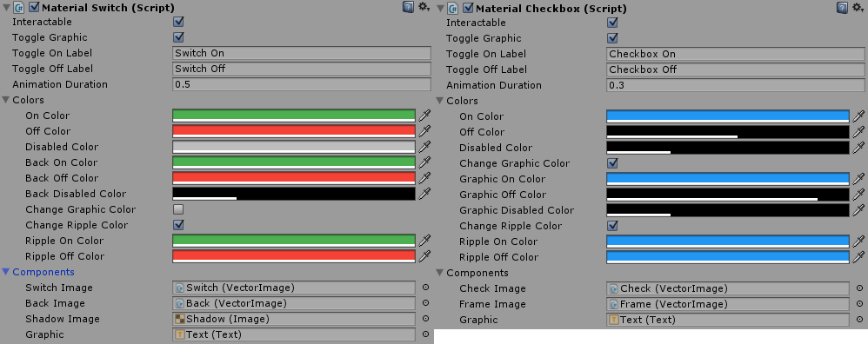This screenshot has width=868, height=344.
Task: Use eyedropper for Checkbox Ripple Off Color
Action: pyautogui.click(x=858, y=256)
